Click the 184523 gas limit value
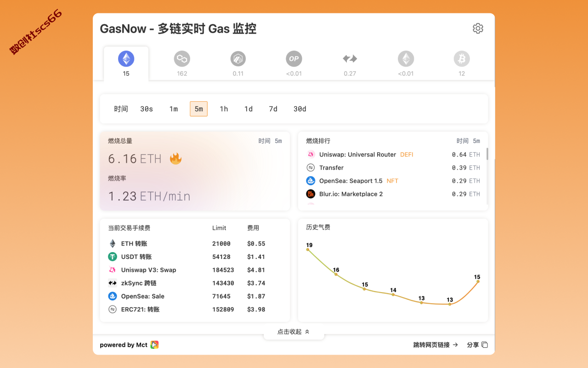Viewport: 588px width, 368px height. pos(223,270)
